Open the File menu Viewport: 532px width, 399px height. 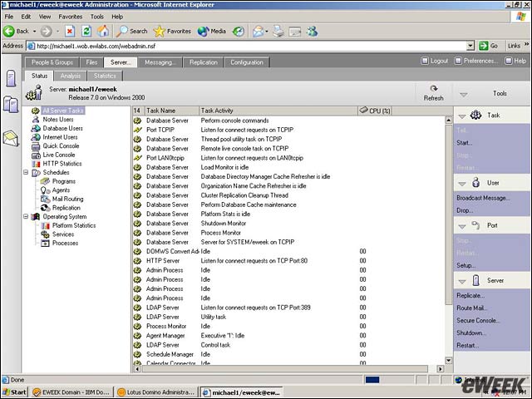[x=9, y=17]
